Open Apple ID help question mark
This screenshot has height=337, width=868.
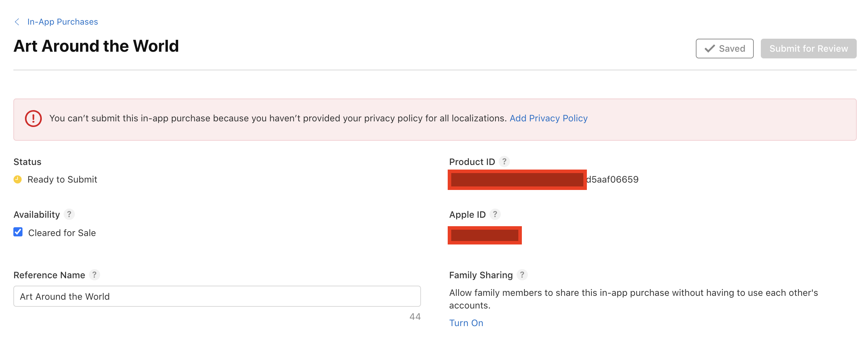[495, 214]
